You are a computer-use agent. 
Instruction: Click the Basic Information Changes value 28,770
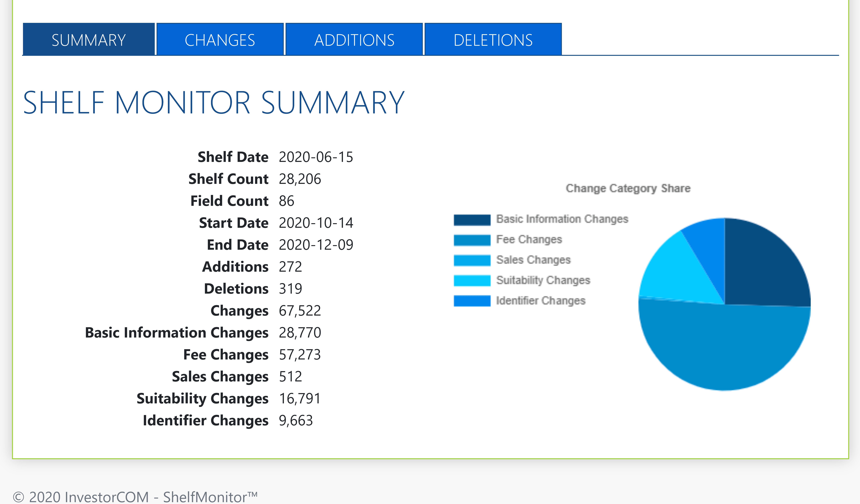pyautogui.click(x=300, y=333)
